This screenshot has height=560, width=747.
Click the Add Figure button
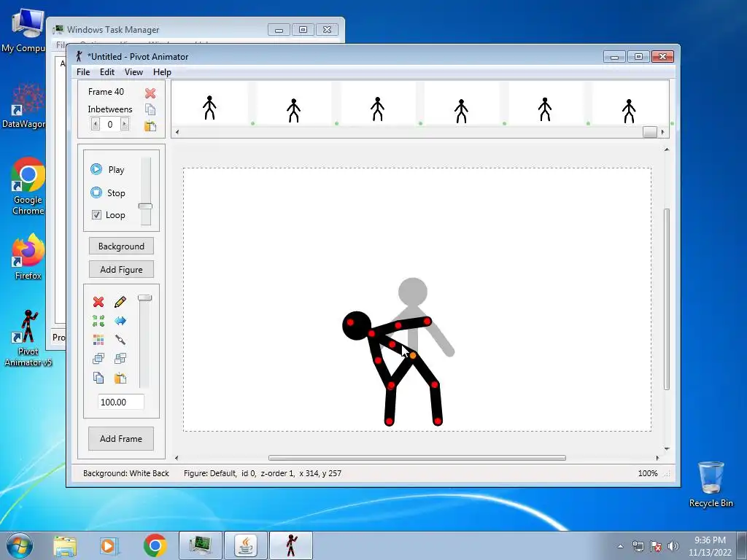[x=121, y=270]
